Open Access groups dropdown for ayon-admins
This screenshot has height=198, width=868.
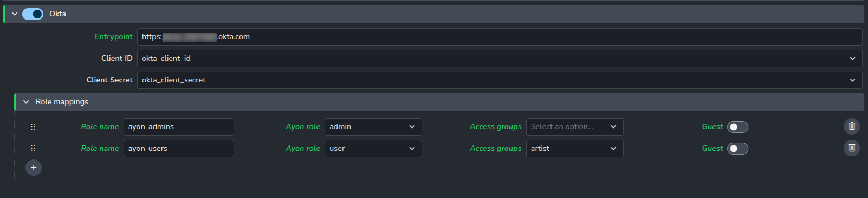pos(575,127)
